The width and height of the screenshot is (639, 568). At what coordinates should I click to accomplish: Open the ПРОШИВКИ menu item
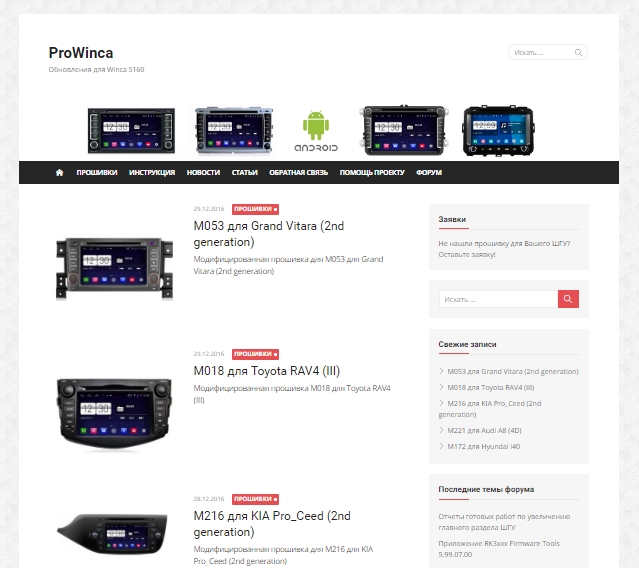(x=97, y=173)
